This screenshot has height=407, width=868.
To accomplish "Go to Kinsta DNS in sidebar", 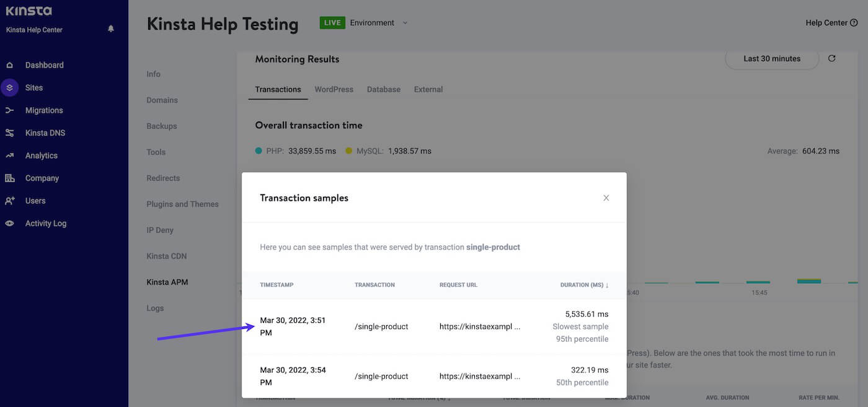I will (45, 133).
